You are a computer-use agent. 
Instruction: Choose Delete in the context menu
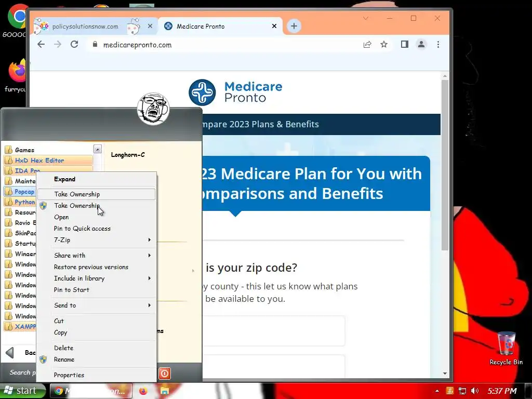(96, 348)
